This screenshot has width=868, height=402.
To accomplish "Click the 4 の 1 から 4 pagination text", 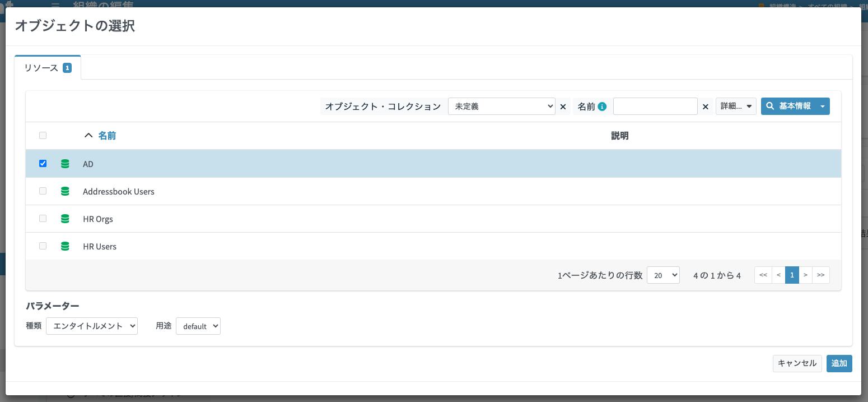I will click(x=717, y=275).
